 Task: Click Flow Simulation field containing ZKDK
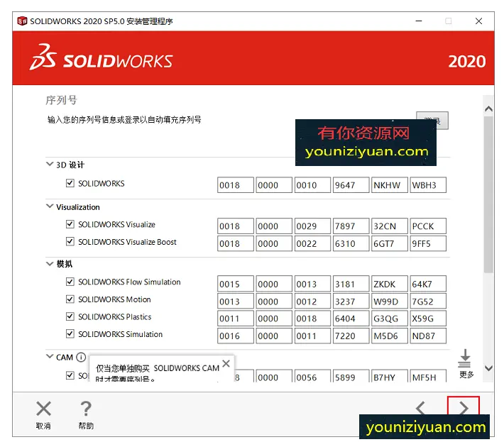coord(390,284)
